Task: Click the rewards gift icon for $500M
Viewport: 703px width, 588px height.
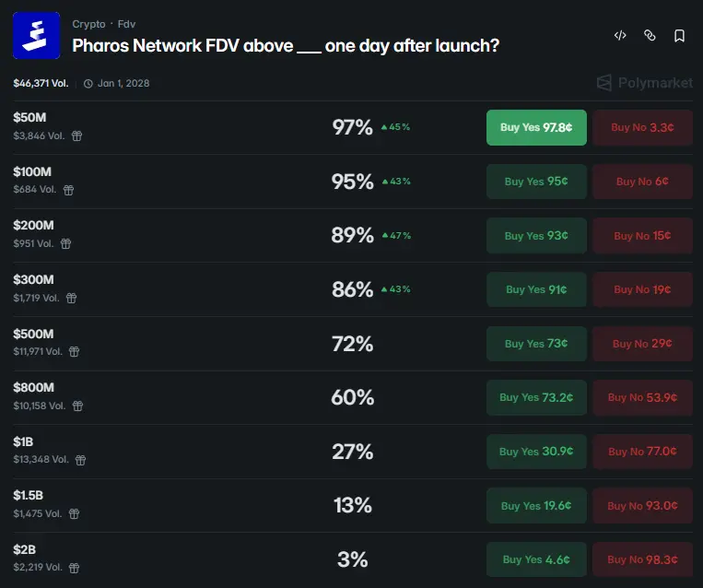Action: point(76,352)
